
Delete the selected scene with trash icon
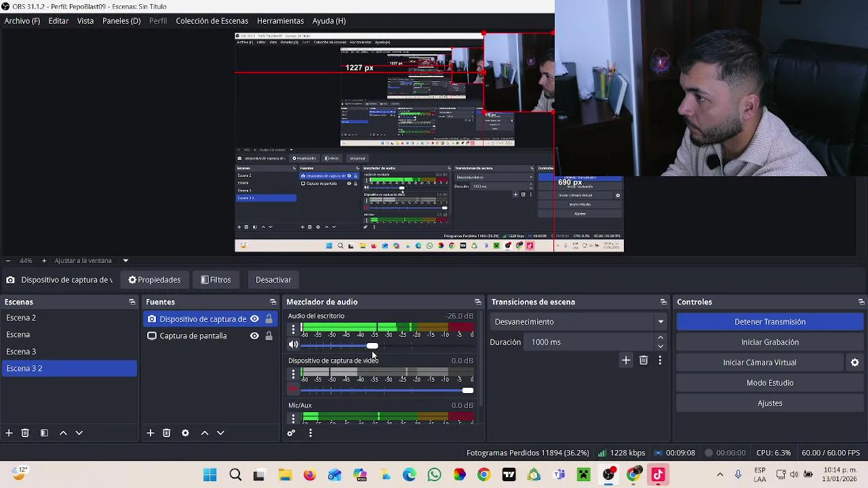[25, 432]
